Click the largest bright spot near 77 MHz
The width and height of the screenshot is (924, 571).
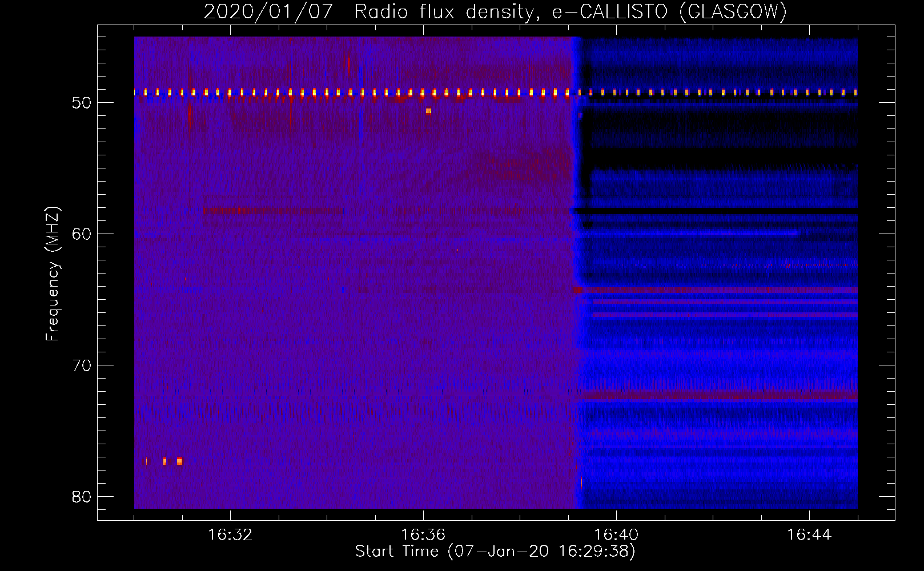click(179, 461)
